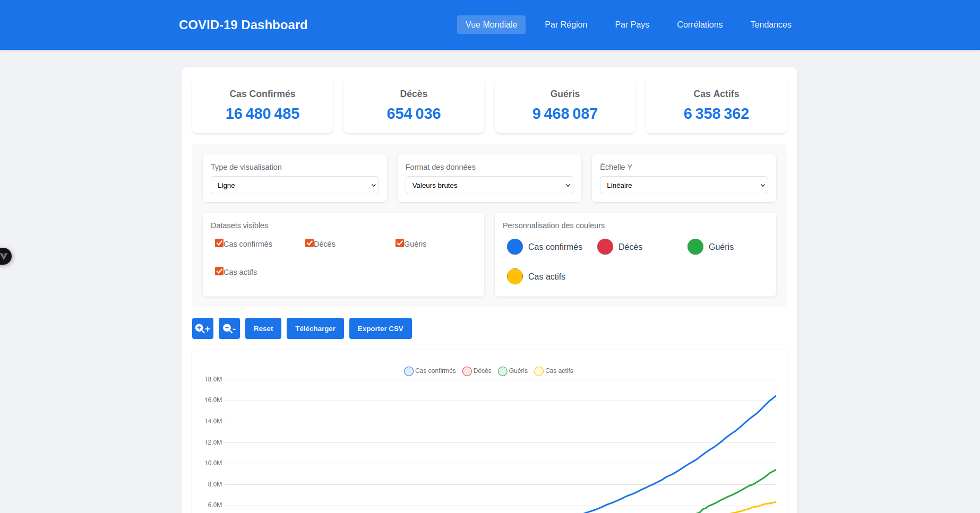Switch to Vue Mondiale tab
Viewport: 980px width, 513px height.
click(x=491, y=24)
